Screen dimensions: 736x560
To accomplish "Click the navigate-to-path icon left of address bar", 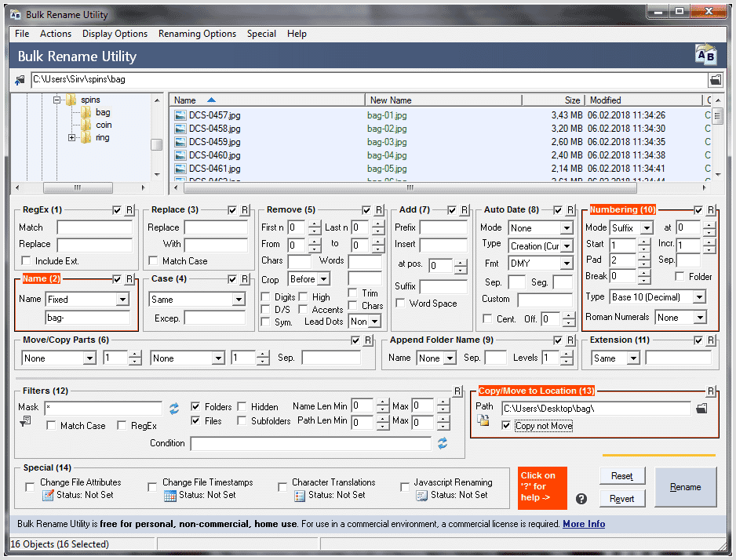I will tap(20, 80).
